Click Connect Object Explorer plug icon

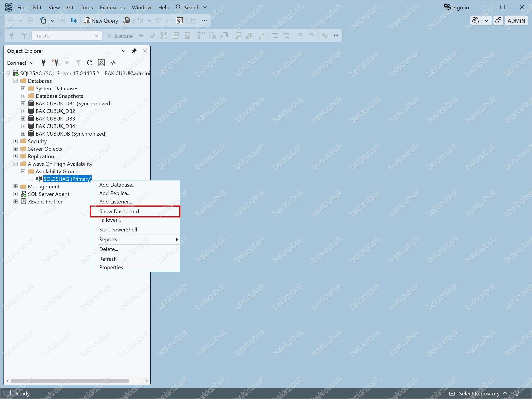click(x=43, y=63)
